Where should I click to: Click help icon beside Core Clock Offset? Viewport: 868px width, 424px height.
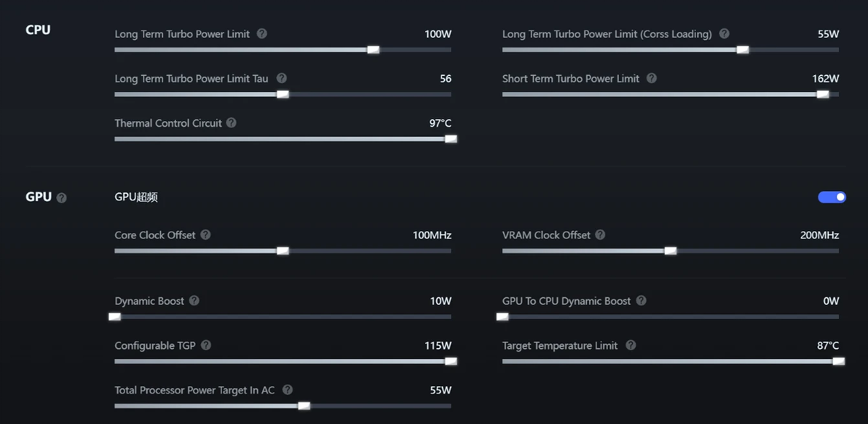(206, 235)
